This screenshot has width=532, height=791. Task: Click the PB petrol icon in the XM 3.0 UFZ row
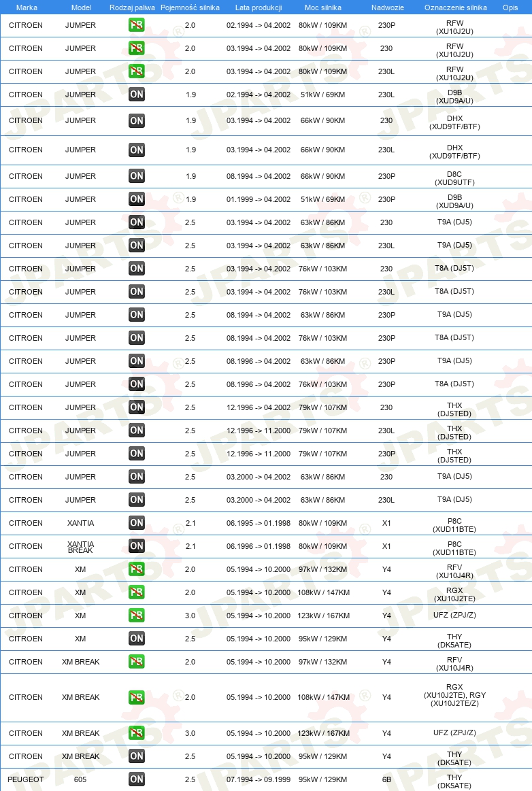(136, 616)
